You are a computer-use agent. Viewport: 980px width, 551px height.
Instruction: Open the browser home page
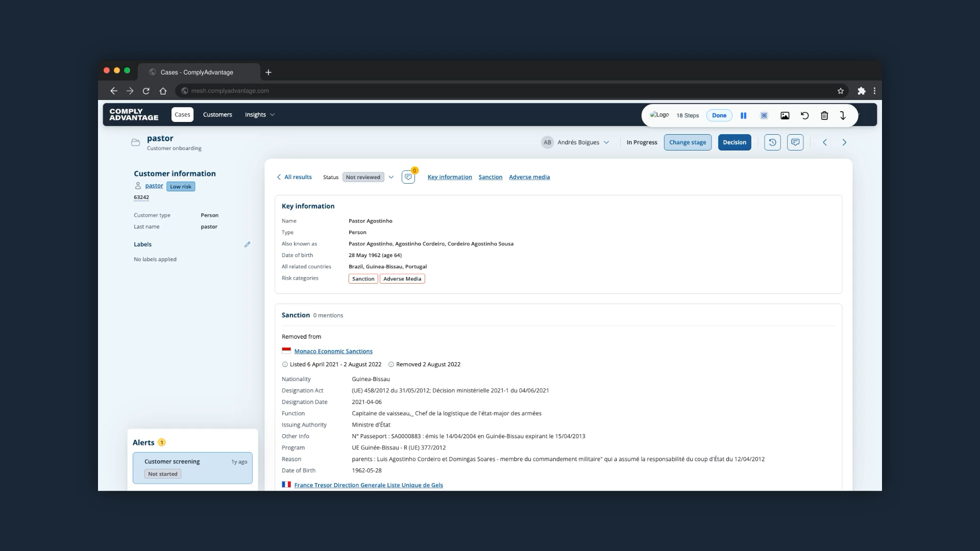163,91
